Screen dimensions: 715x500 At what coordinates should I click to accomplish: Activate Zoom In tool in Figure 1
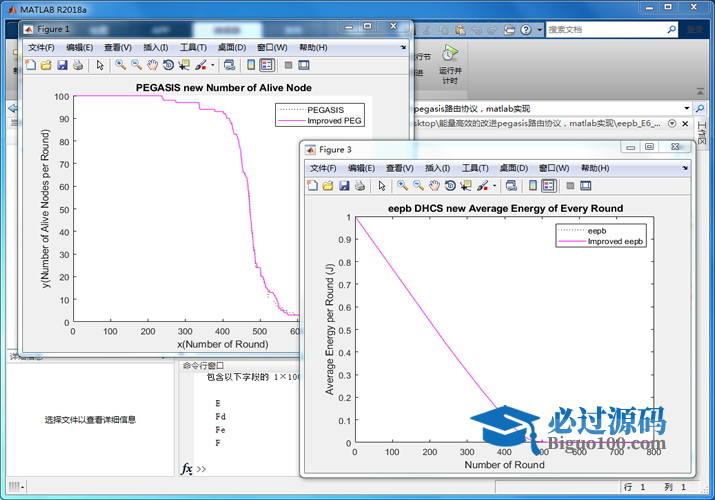click(x=120, y=65)
